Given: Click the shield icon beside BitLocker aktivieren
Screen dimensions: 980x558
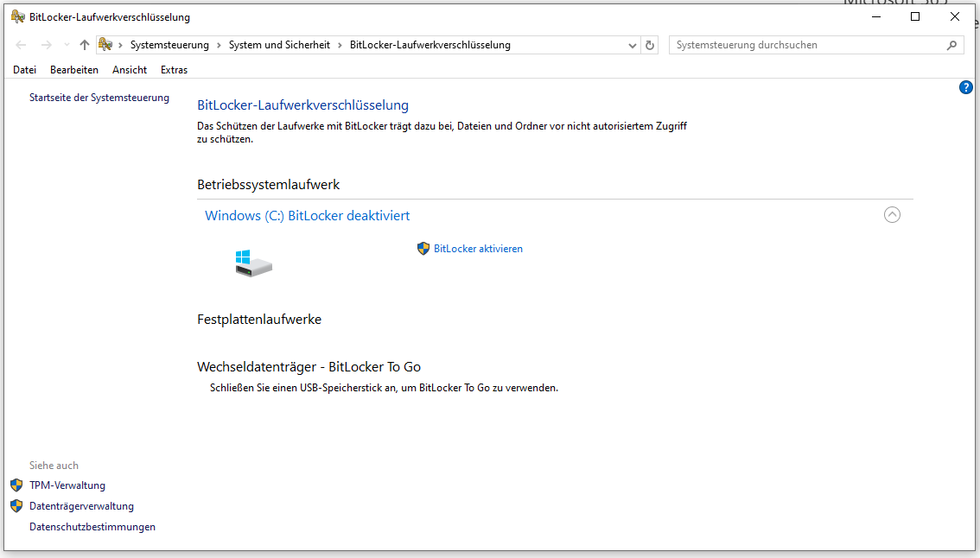Looking at the screenshot, I should 423,249.
